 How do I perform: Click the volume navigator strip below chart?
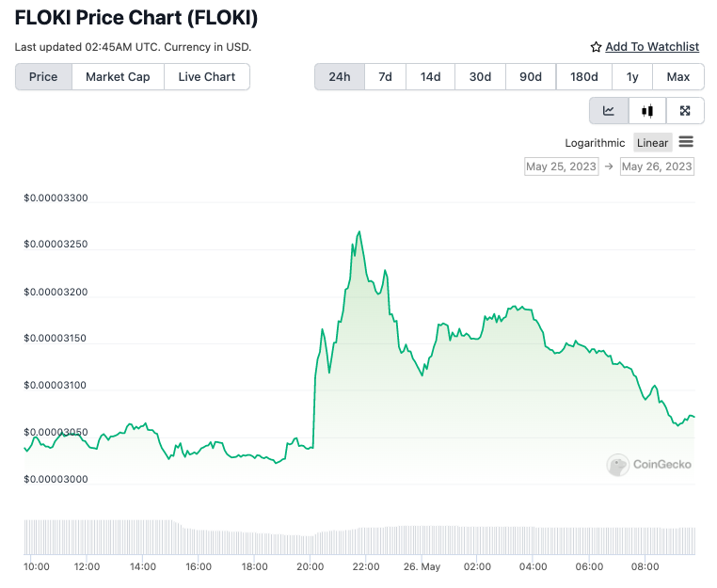coord(359,537)
